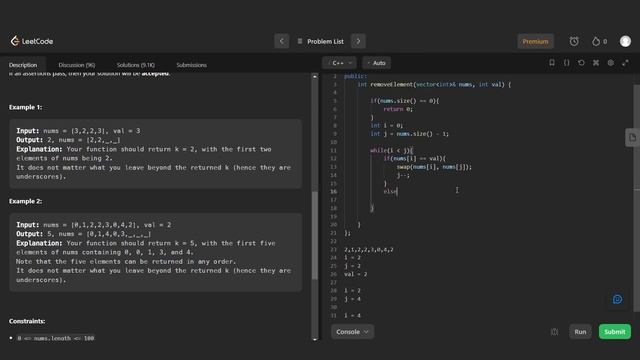Viewport: 640px width, 360px height.
Task: Click the nums.length constraint text
Action: [x=56, y=338]
